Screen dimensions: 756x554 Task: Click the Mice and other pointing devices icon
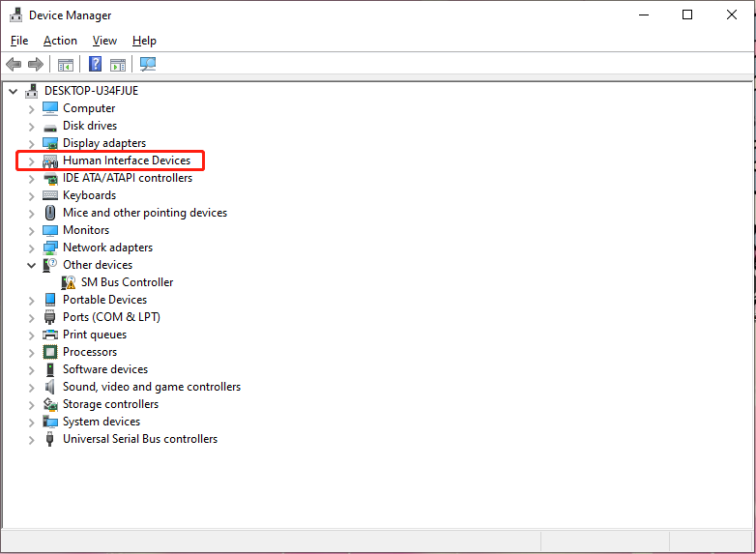50,213
